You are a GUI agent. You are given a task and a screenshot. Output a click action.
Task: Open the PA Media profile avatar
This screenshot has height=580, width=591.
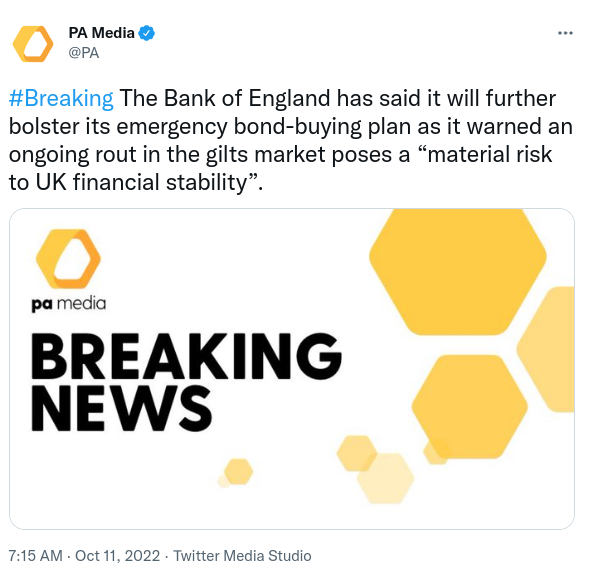33,44
